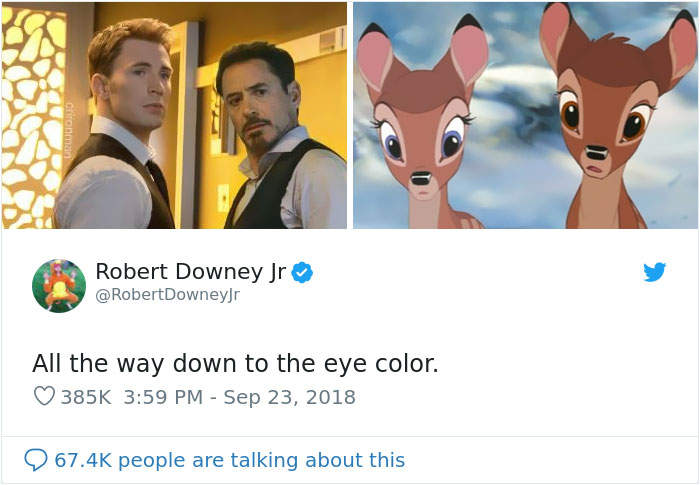Viewport: 700px width, 485px height.
Task: Open the round profile avatar picture
Action: [59, 285]
